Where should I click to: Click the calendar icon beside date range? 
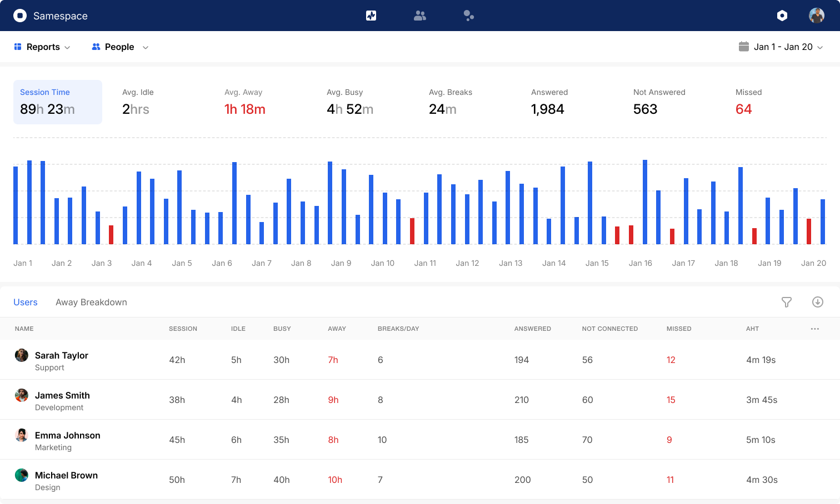tap(744, 47)
